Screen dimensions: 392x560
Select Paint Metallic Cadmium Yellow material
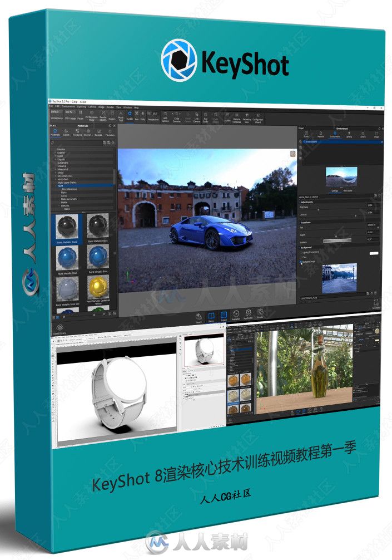(x=98, y=288)
